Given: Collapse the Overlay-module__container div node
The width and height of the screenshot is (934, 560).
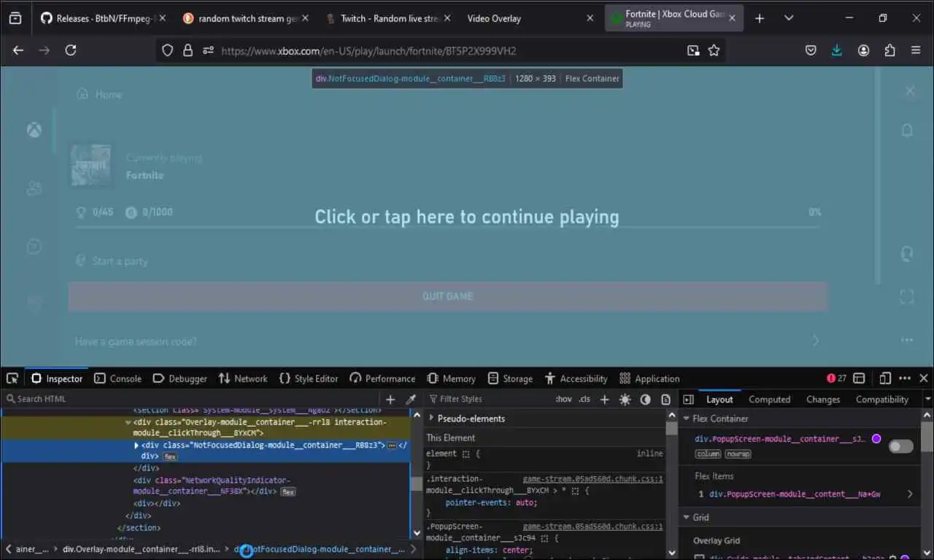Looking at the screenshot, I should click(x=128, y=421).
